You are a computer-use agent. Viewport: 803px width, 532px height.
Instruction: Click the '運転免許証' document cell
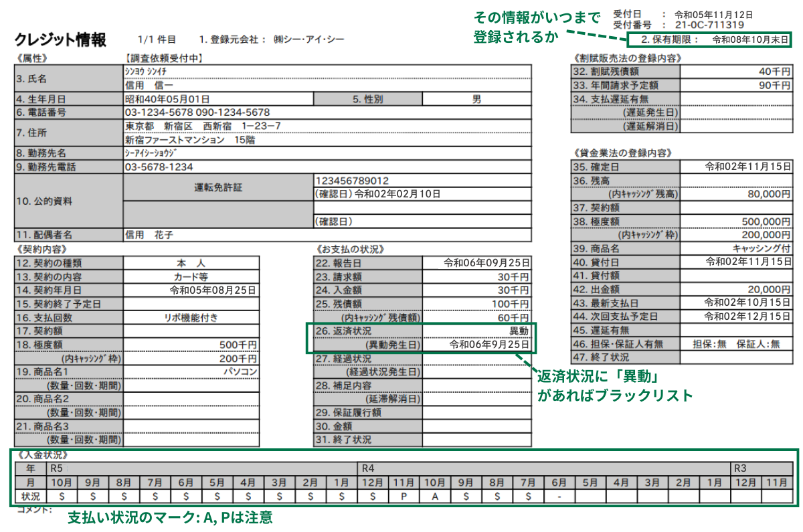[x=217, y=187]
